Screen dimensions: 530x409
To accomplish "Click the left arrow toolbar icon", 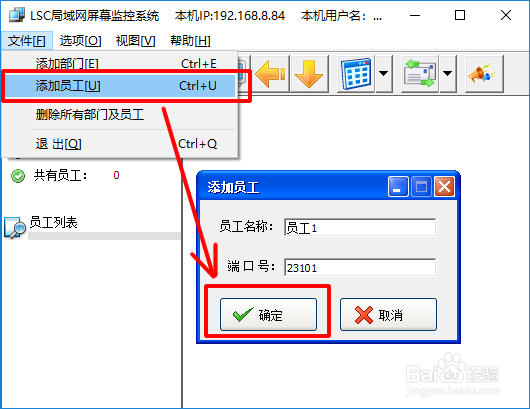I will [x=270, y=74].
